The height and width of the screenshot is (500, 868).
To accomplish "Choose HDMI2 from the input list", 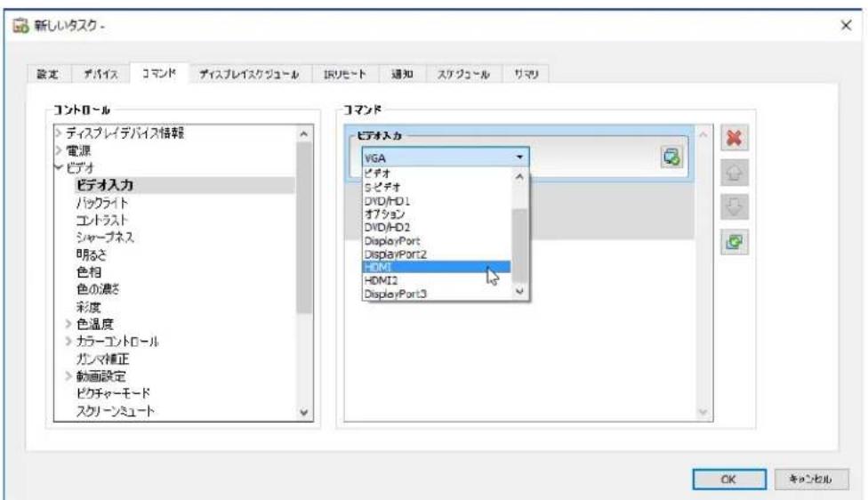I will (x=436, y=281).
